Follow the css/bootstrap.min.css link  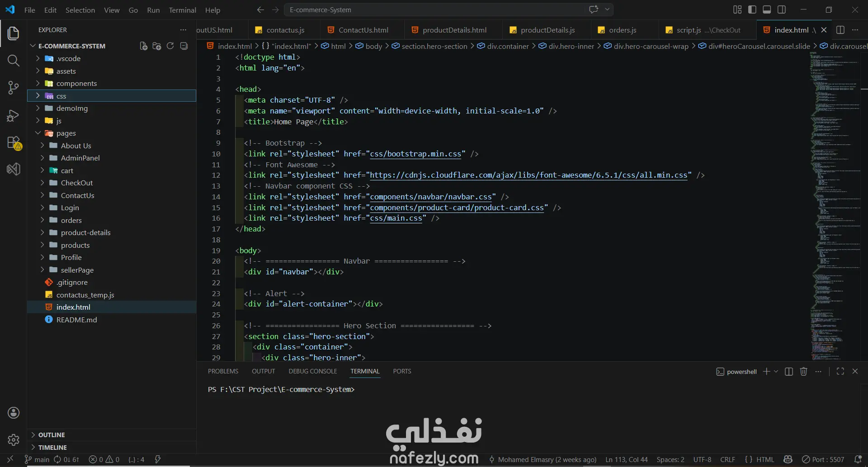[415, 154]
